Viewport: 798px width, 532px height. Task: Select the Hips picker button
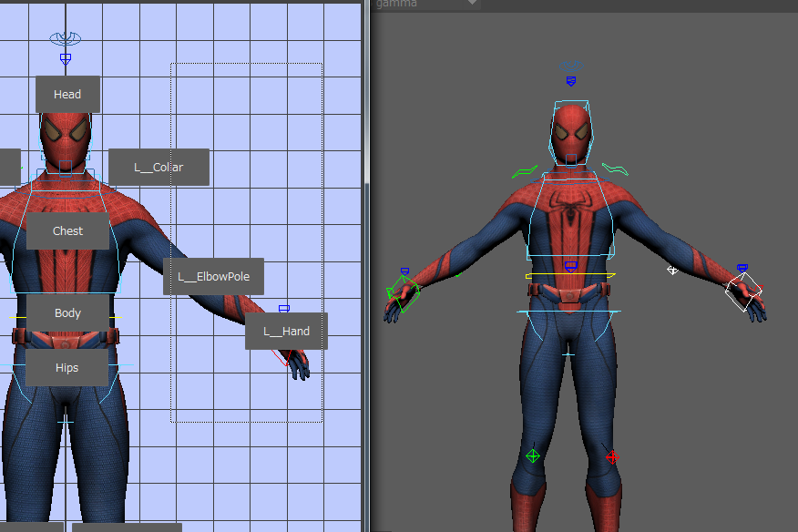[66, 368]
